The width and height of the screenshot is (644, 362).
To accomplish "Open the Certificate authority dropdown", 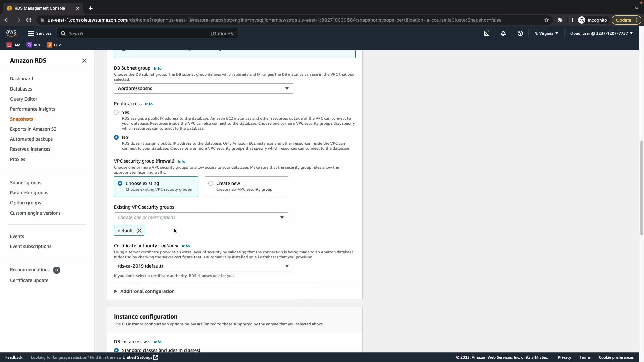I will click(x=204, y=266).
